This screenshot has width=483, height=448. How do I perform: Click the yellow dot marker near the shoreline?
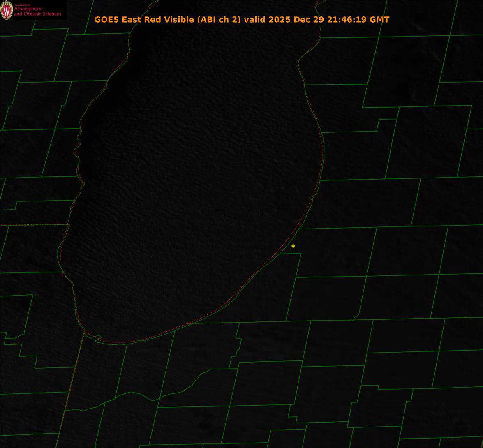click(x=293, y=246)
